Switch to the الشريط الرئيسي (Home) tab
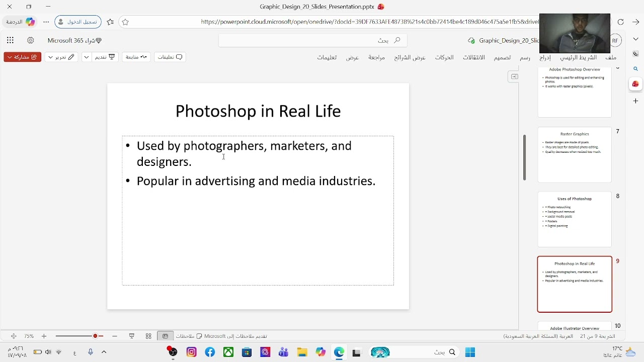644x362 pixels. click(579, 57)
